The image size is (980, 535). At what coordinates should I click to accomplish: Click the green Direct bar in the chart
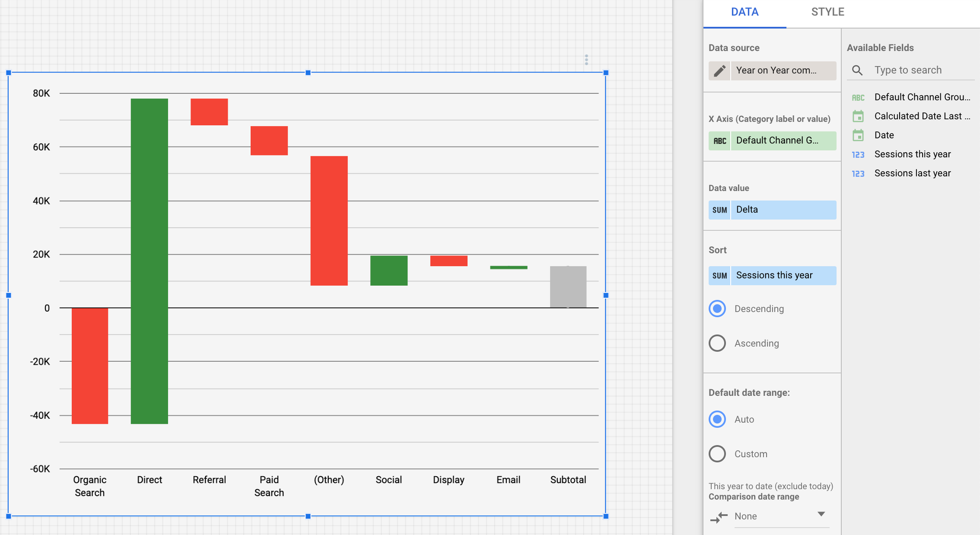[149, 261]
